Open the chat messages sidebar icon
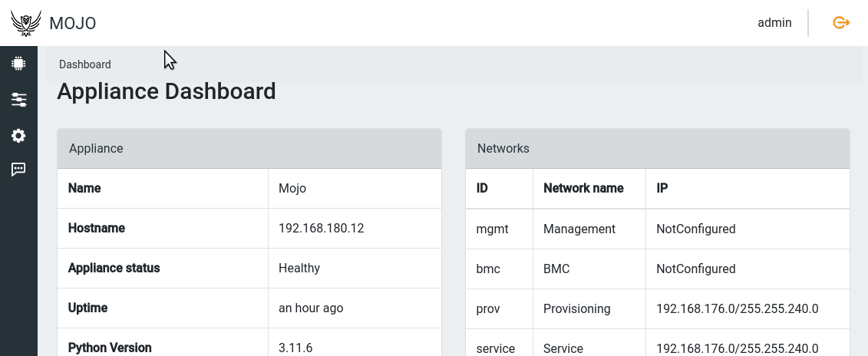 click(18, 170)
